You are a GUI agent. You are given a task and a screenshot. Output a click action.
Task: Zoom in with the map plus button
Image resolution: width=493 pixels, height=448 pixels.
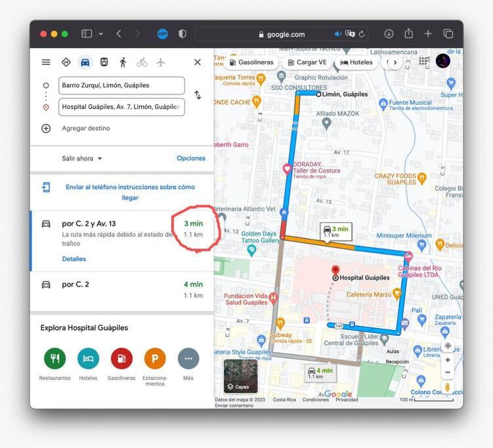pyautogui.click(x=448, y=359)
